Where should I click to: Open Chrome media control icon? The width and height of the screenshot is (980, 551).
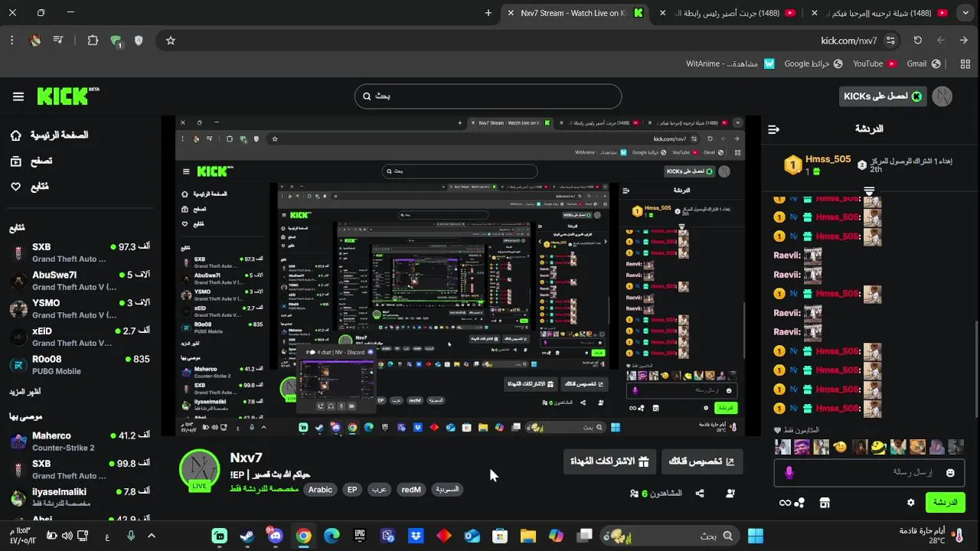(x=58, y=41)
